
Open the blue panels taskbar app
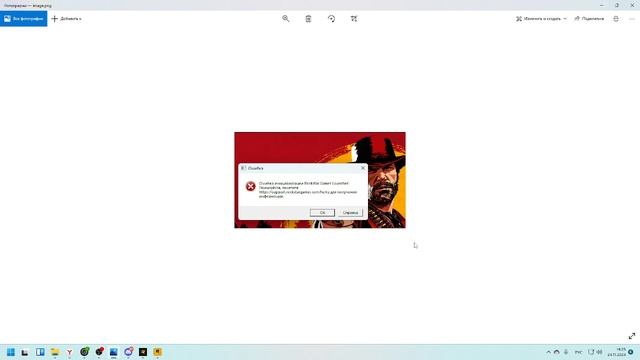coord(40,352)
